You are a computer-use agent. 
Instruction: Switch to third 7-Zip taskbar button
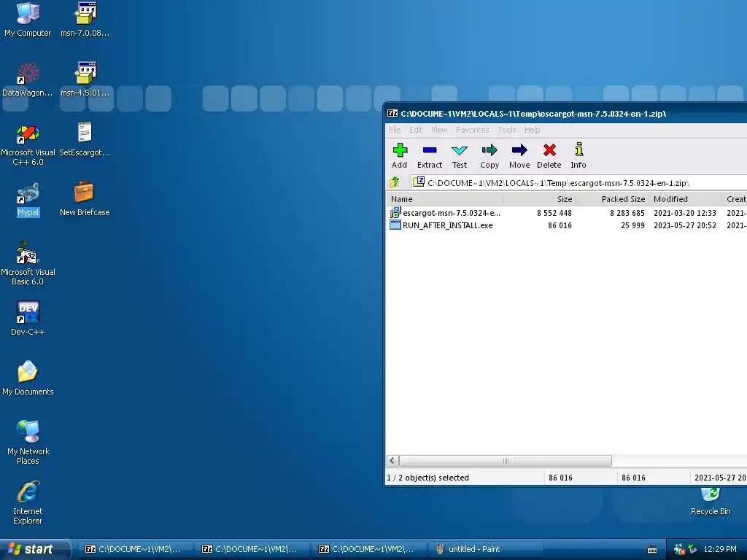coord(368,549)
